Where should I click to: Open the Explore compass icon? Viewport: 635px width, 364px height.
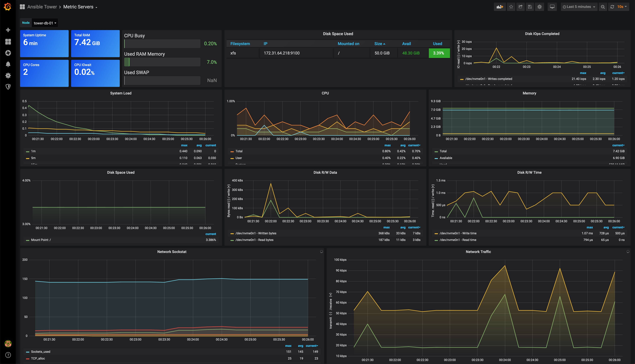point(8,53)
